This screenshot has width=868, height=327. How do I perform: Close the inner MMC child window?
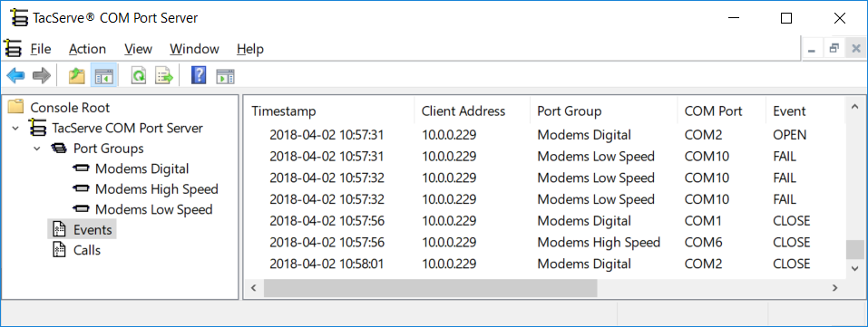click(855, 49)
